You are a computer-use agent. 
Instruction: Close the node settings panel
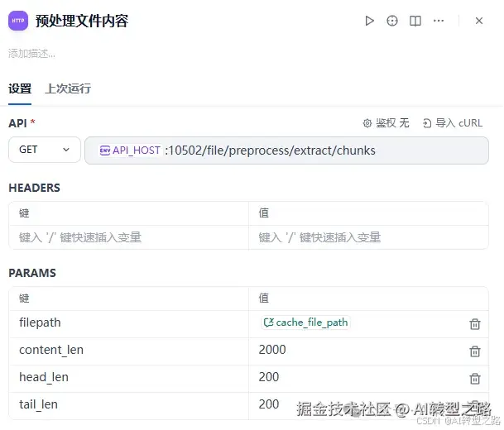479,21
